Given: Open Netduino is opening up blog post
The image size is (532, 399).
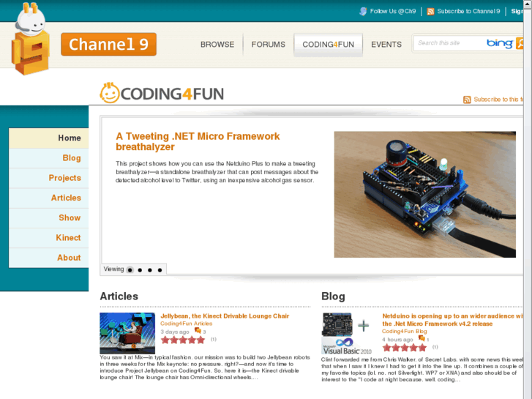Looking at the screenshot, I should (453, 320).
